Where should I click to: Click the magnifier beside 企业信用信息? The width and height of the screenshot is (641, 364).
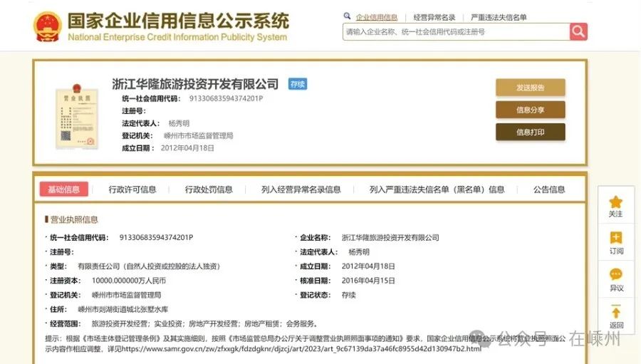pos(348,16)
